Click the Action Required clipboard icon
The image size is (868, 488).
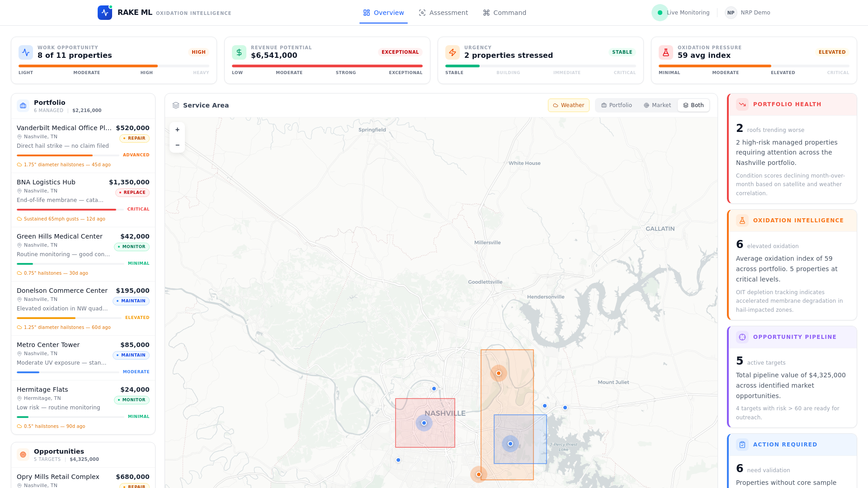(x=742, y=445)
